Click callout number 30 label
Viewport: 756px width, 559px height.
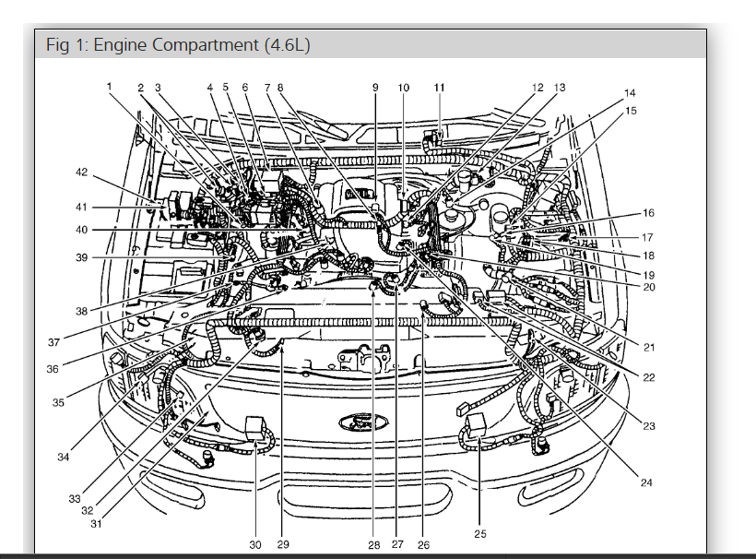tap(255, 544)
